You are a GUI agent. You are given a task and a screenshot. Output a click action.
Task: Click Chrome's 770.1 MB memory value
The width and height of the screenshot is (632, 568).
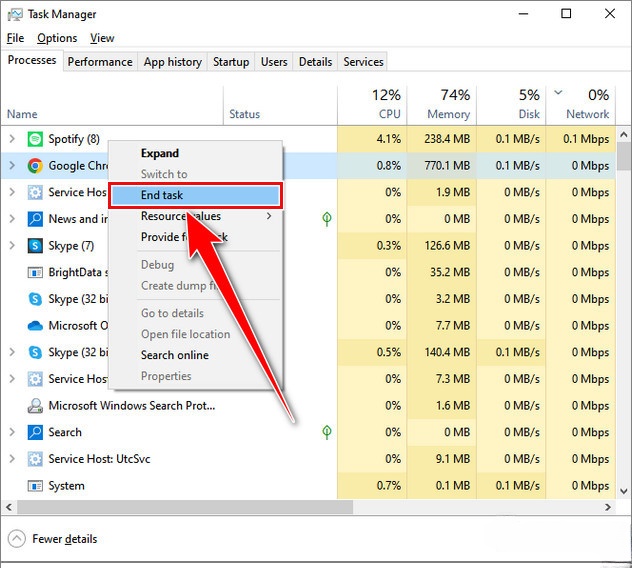pyautogui.click(x=447, y=166)
